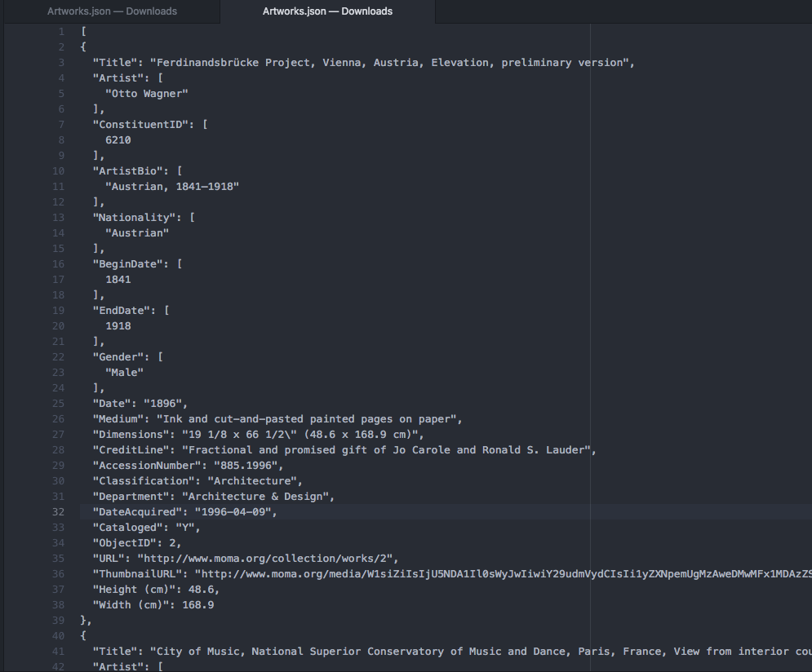Click the "DateAcquired" value 1996-04-09
Viewport: 812px width, 672px height.
click(x=235, y=512)
